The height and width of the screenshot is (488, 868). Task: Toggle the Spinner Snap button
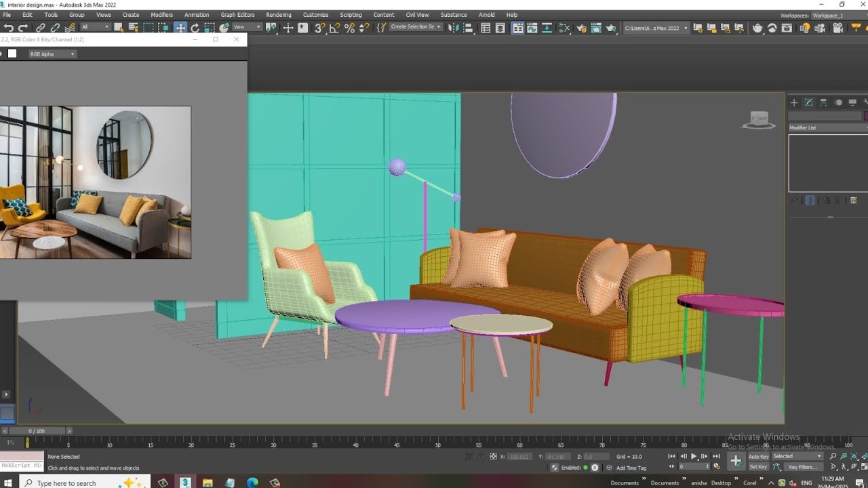364,28
